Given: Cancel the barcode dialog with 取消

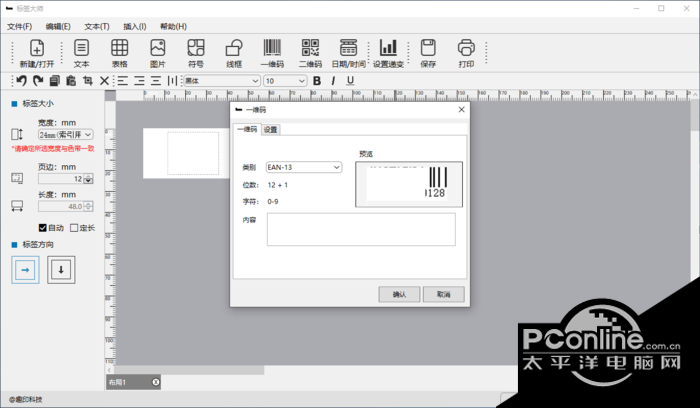Looking at the screenshot, I should [x=444, y=294].
